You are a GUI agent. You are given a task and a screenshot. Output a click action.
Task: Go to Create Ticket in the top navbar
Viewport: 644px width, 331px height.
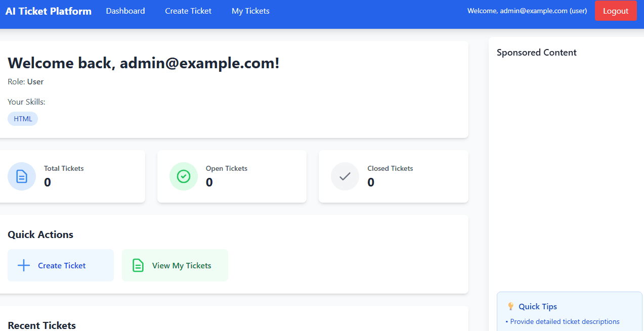(x=188, y=11)
